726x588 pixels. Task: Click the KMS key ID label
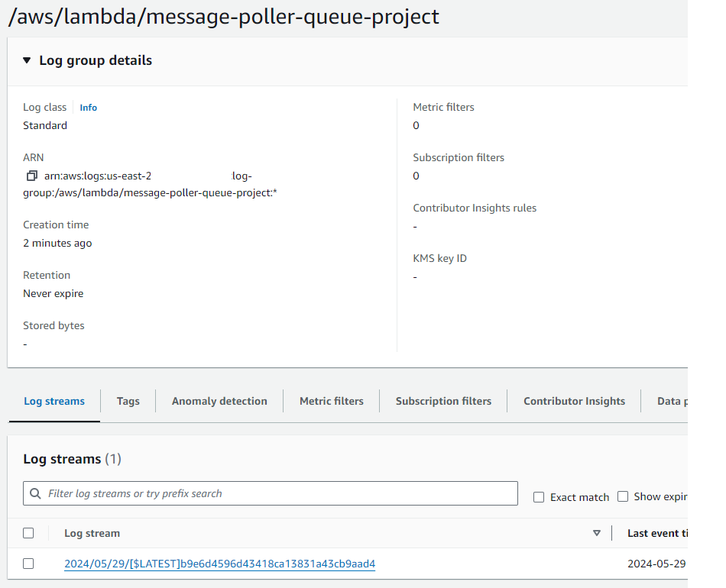[440, 259]
